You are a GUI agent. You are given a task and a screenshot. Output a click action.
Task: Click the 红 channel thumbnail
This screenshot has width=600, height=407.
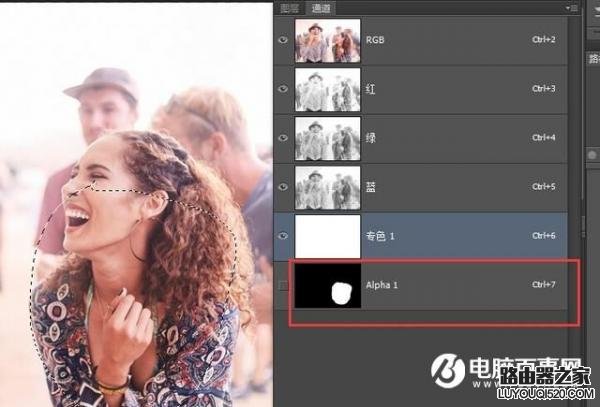click(x=328, y=89)
